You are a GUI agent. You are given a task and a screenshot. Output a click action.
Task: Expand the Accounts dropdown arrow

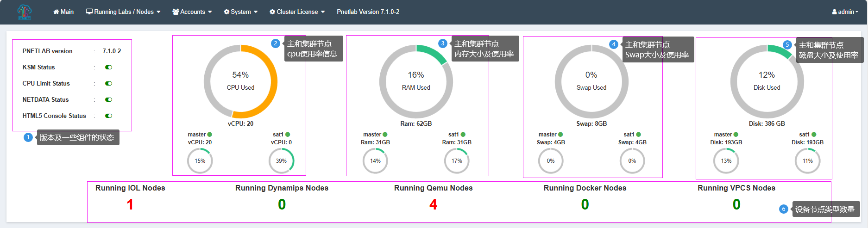tap(210, 12)
